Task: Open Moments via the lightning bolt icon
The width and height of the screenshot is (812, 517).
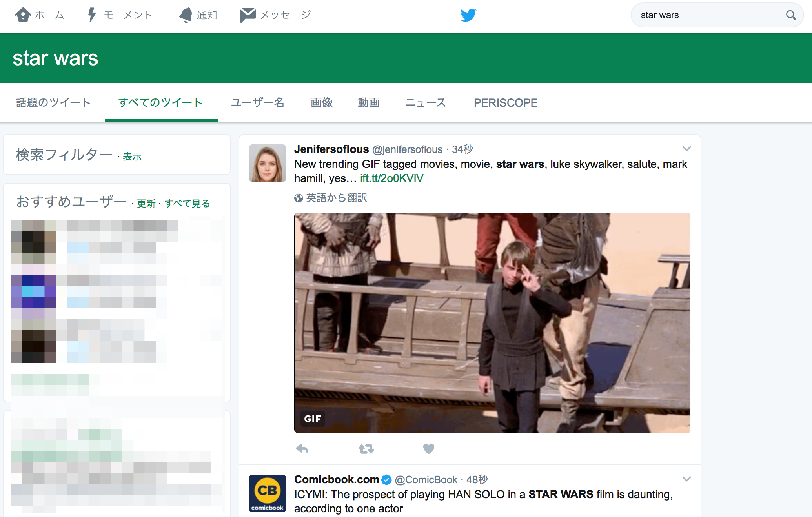Action: [x=92, y=15]
